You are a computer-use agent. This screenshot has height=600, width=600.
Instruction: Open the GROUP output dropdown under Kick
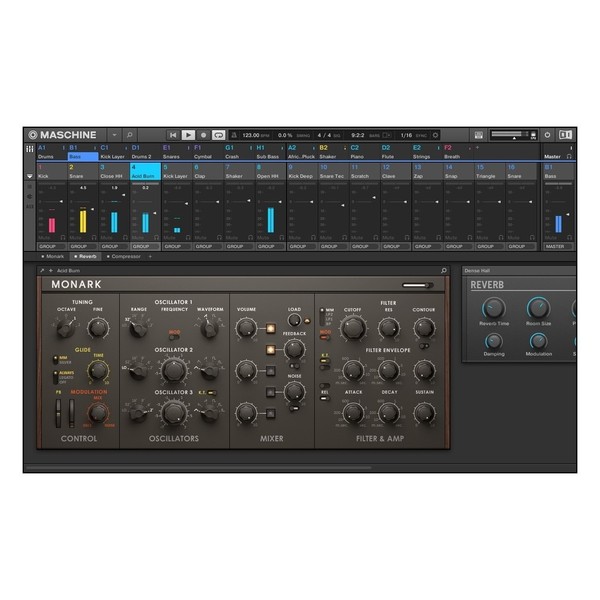[x=52, y=246]
